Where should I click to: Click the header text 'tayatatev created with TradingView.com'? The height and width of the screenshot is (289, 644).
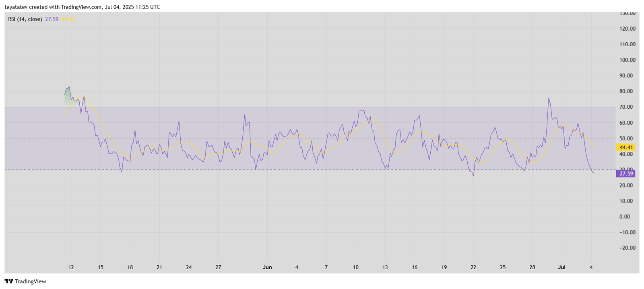tap(53, 7)
